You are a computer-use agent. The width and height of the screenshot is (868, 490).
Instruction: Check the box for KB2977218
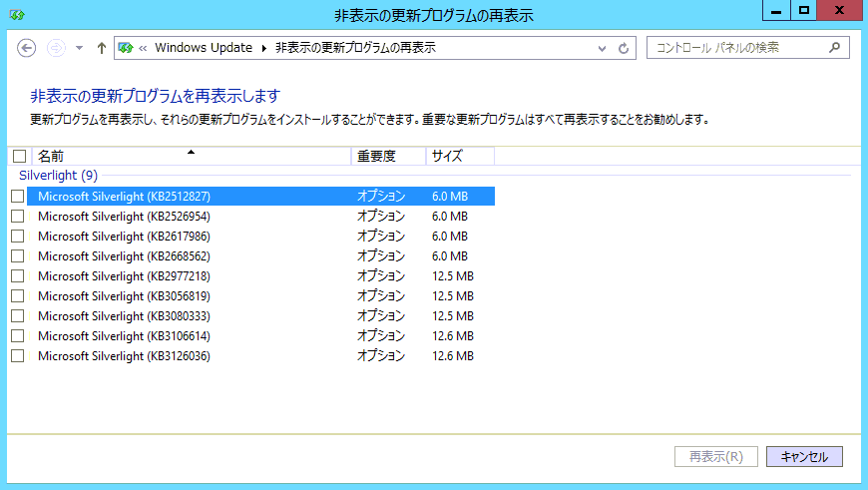coord(18,275)
